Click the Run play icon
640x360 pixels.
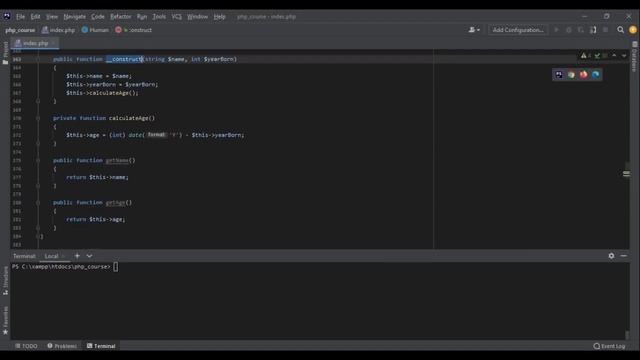click(556, 30)
